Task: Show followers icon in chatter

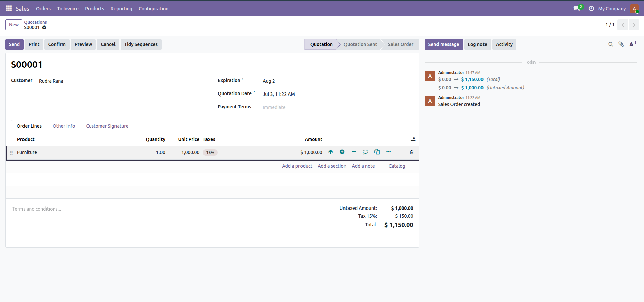Action: pos(633,44)
